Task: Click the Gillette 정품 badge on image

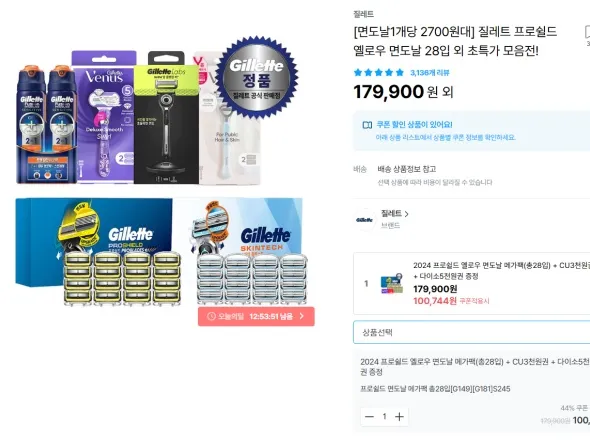Action: [x=257, y=77]
